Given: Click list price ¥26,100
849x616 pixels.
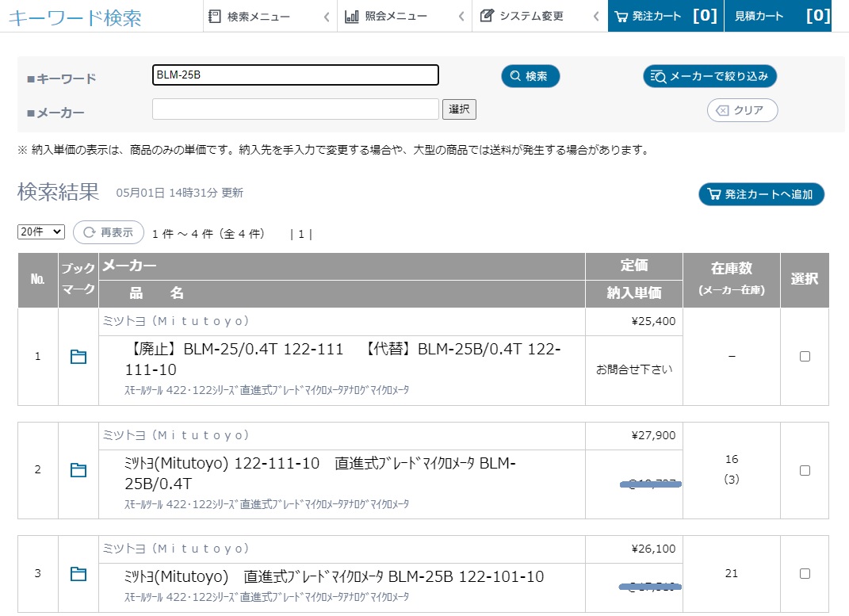Looking at the screenshot, I should pyautogui.click(x=653, y=549).
